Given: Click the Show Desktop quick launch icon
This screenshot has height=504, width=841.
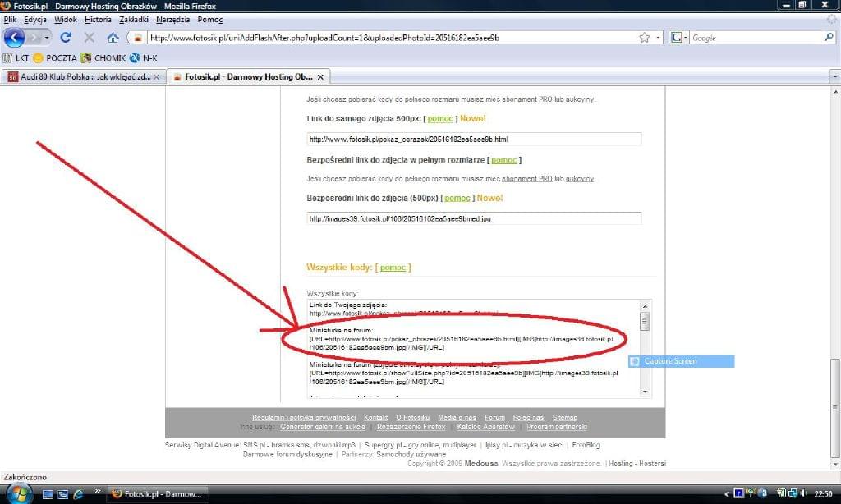Looking at the screenshot, I should click(x=48, y=494).
